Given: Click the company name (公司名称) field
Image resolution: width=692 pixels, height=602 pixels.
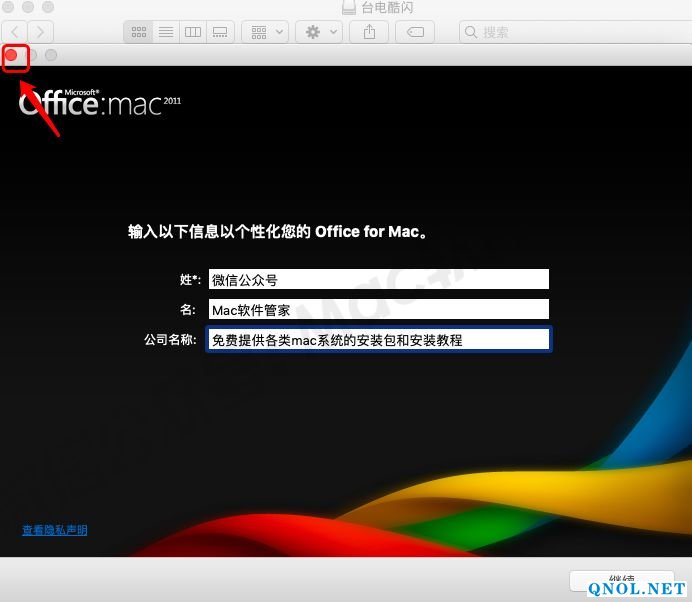Looking at the screenshot, I should [x=378, y=340].
